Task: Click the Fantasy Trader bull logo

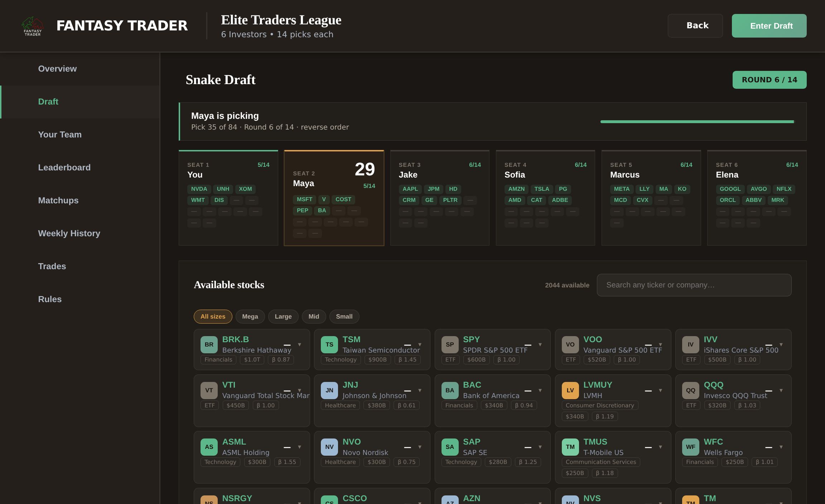Action: [x=33, y=26]
